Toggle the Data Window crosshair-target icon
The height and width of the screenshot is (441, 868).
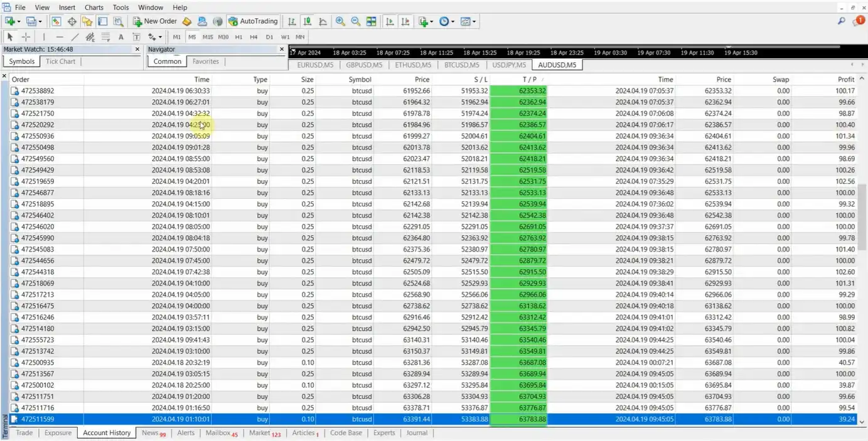tap(72, 21)
